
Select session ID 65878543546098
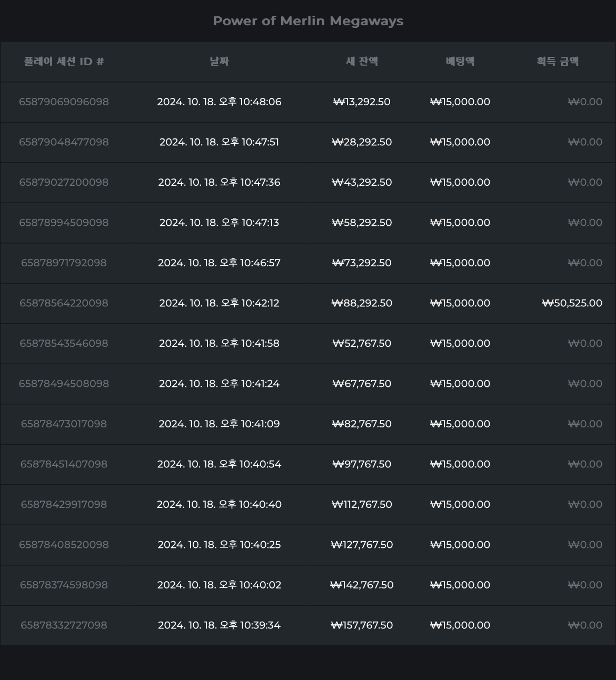coord(64,343)
